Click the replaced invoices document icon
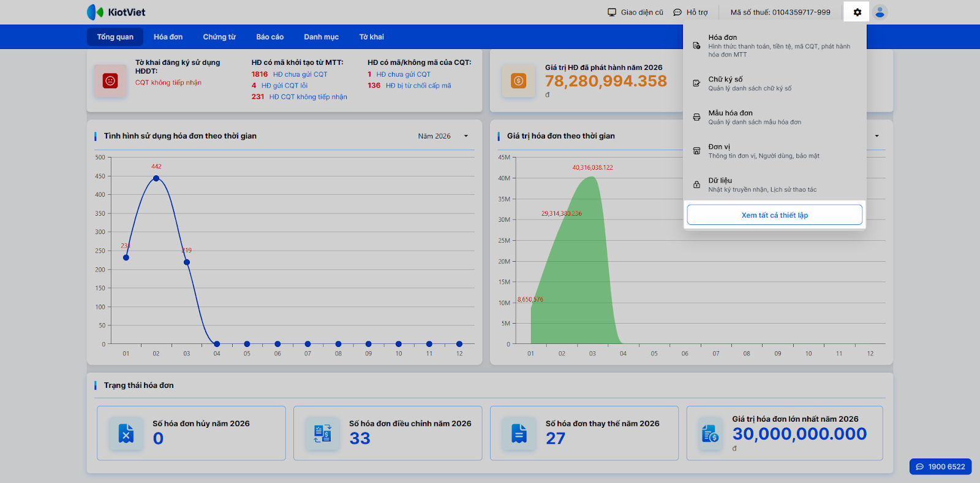 tap(519, 433)
